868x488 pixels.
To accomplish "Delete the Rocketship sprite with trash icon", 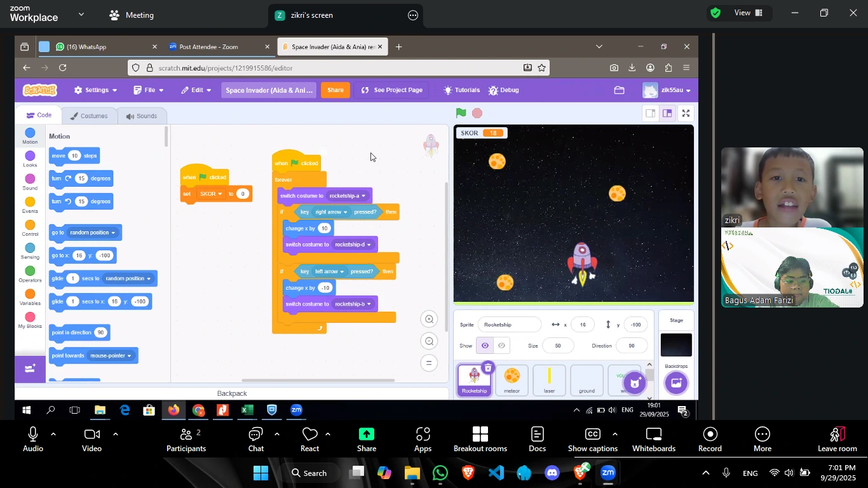I will click(x=487, y=367).
